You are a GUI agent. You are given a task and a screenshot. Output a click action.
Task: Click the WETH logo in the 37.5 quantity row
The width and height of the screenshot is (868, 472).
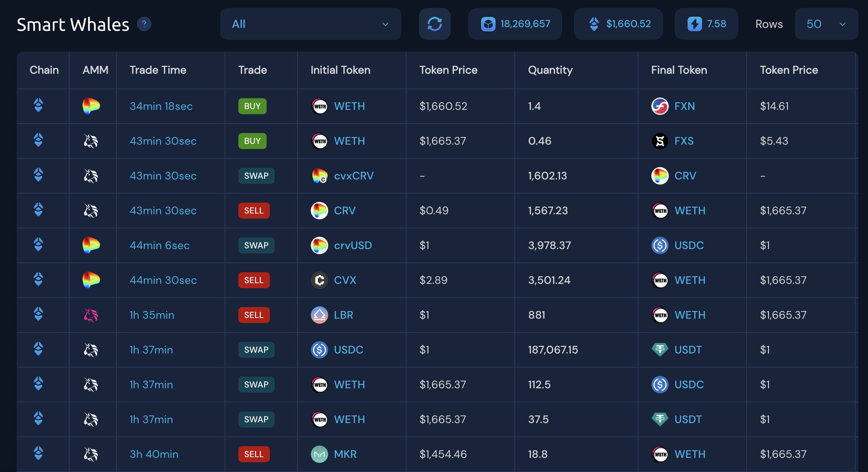320,419
